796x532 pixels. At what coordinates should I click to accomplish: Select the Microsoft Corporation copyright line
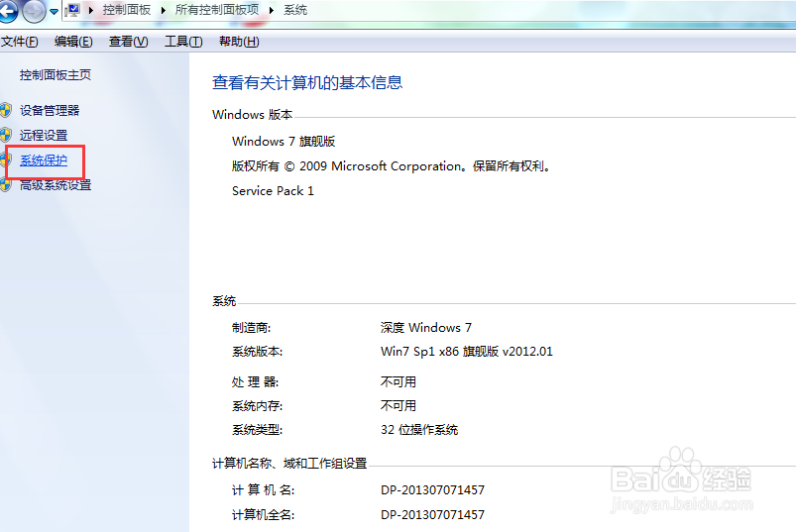coord(392,165)
